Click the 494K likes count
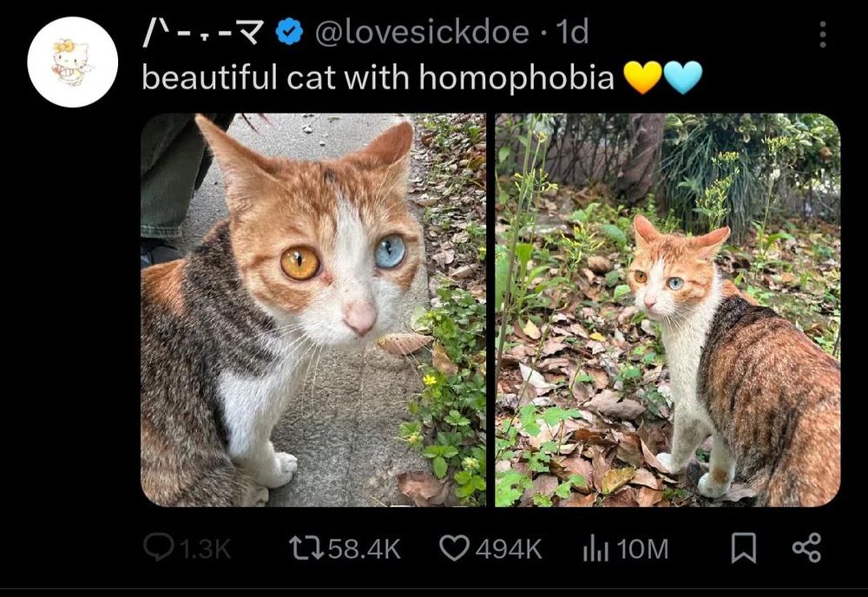This screenshot has width=868, height=597. pos(508,549)
